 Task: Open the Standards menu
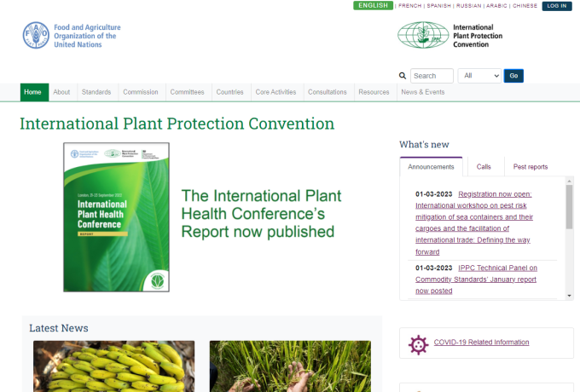click(x=96, y=92)
